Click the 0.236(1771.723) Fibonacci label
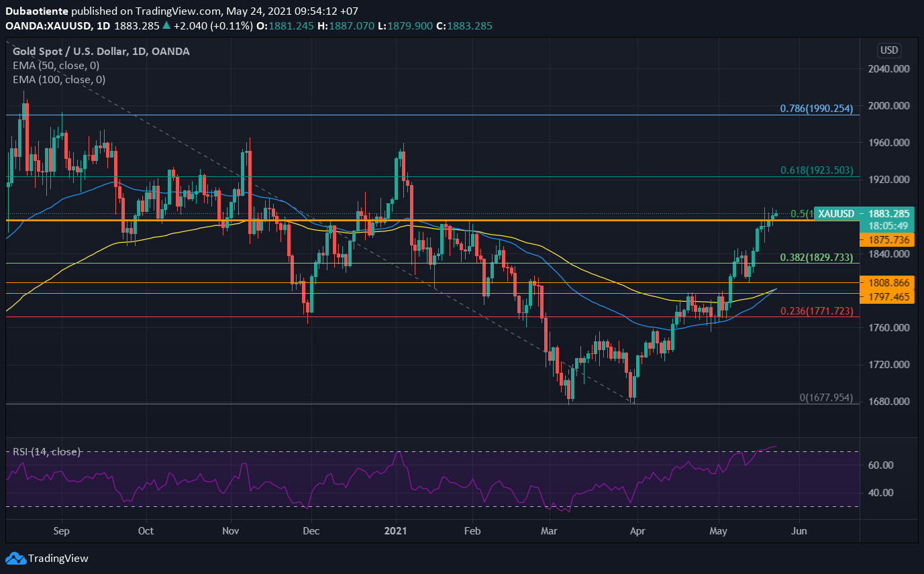This screenshot has width=924, height=574. click(817, 311)
